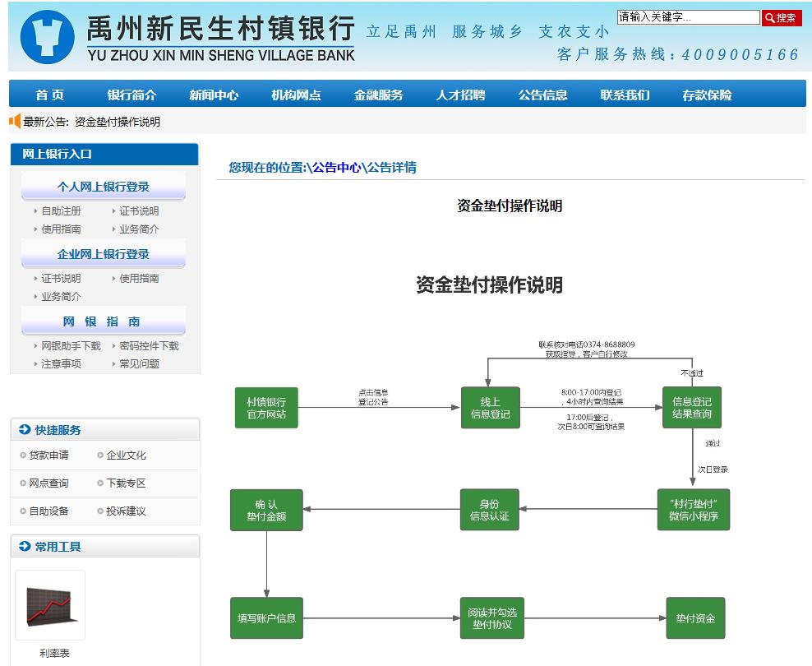Open 投诉建议 quick service link

[126, 511]
